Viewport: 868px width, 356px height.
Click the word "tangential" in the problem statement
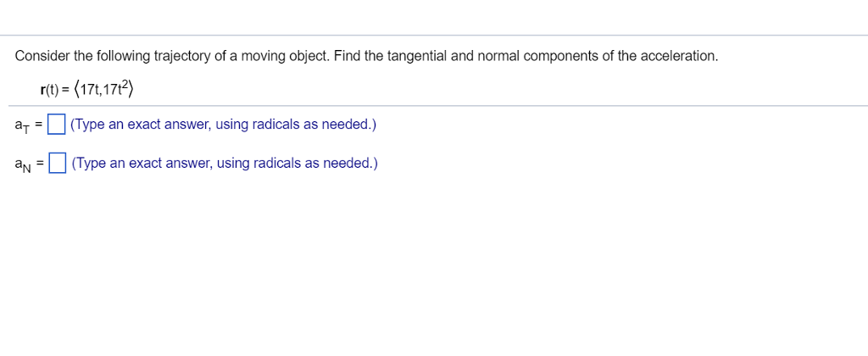pos(417,56)
